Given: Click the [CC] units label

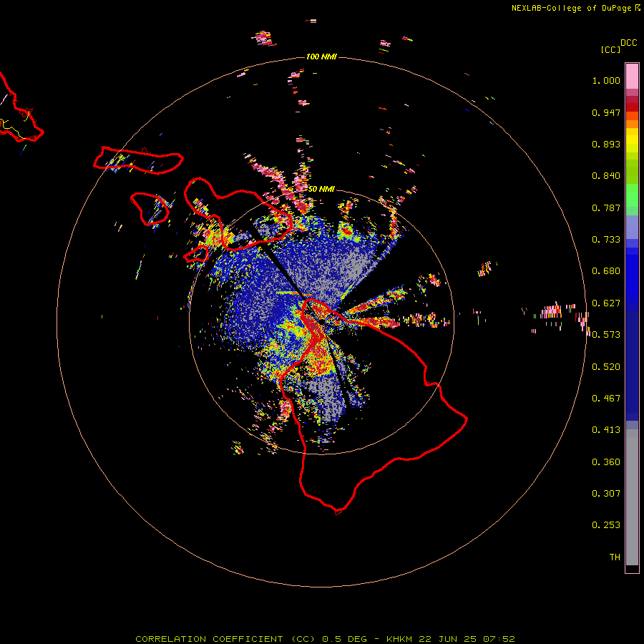Looking at the screenshot, I should tap(610, 49).
